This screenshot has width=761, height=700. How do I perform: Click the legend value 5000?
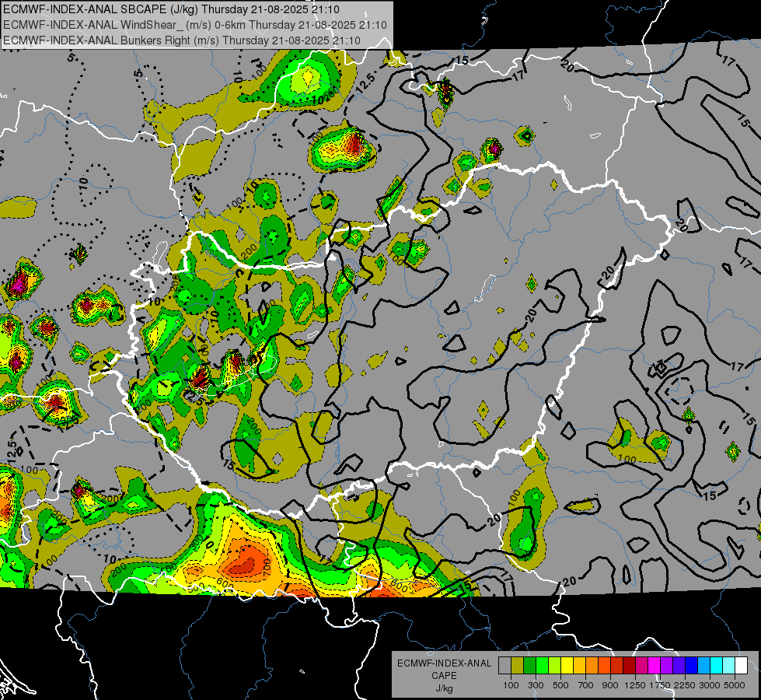coord(735,685)
